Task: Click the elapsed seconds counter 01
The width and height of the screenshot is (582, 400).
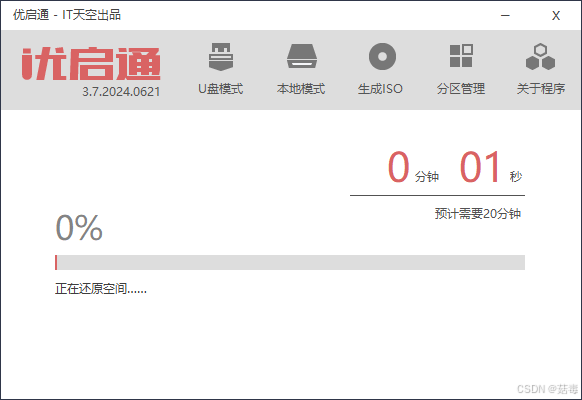Action: tap(480, 167)
